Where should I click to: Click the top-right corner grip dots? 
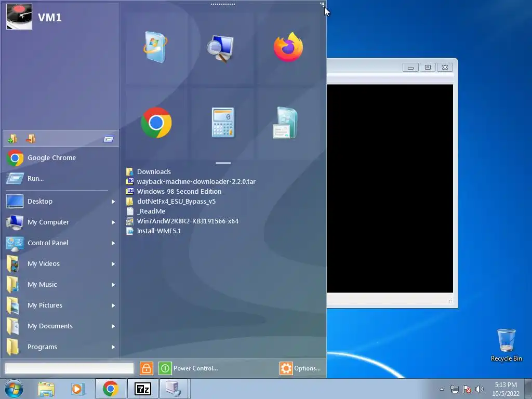[322, 4]
